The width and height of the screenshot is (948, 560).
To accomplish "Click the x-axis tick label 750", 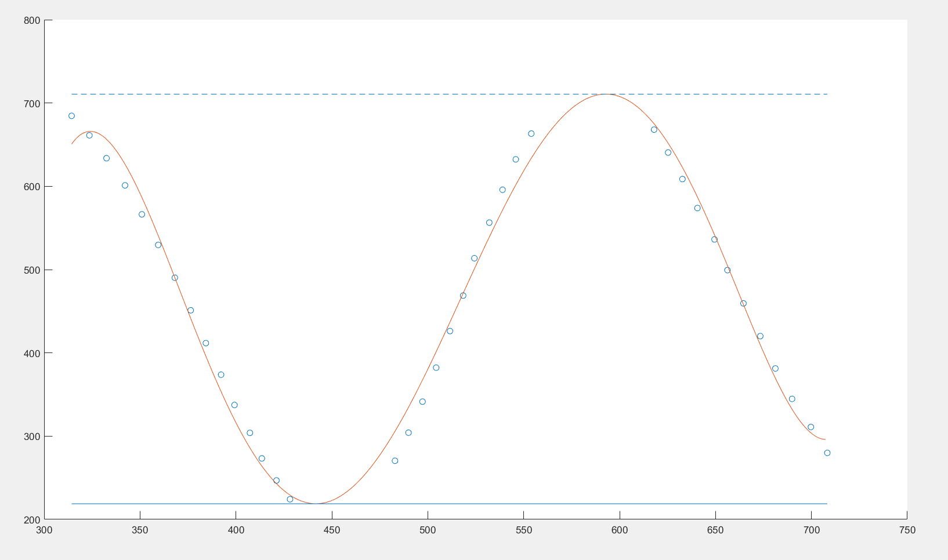I will click(x=907, y=530).
